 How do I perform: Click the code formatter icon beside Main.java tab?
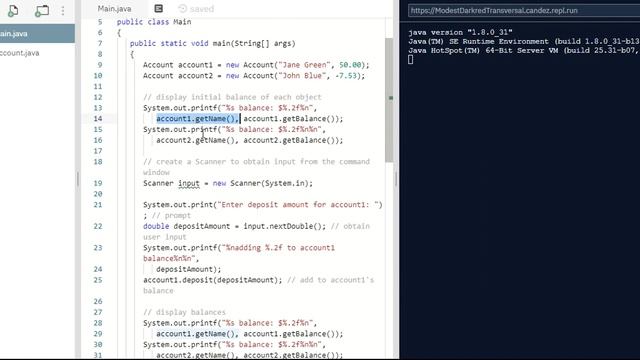(158, 9)
